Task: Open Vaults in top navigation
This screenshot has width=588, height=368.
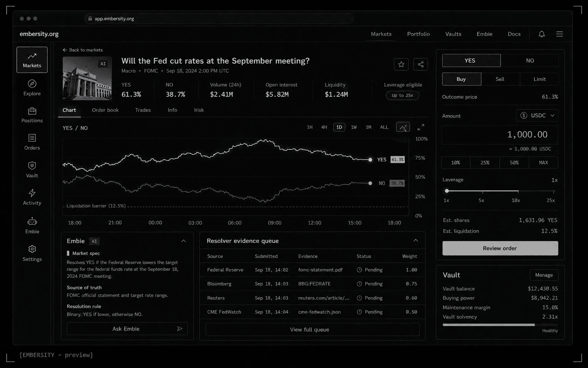Action: click(x=453, y=34)
